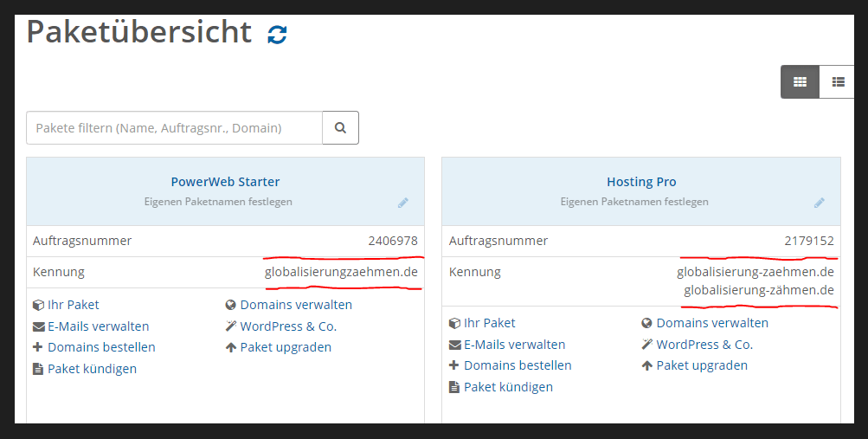Click the refresh icon beside Paketübersicht
868x439 pixels.
coord(277,35)
